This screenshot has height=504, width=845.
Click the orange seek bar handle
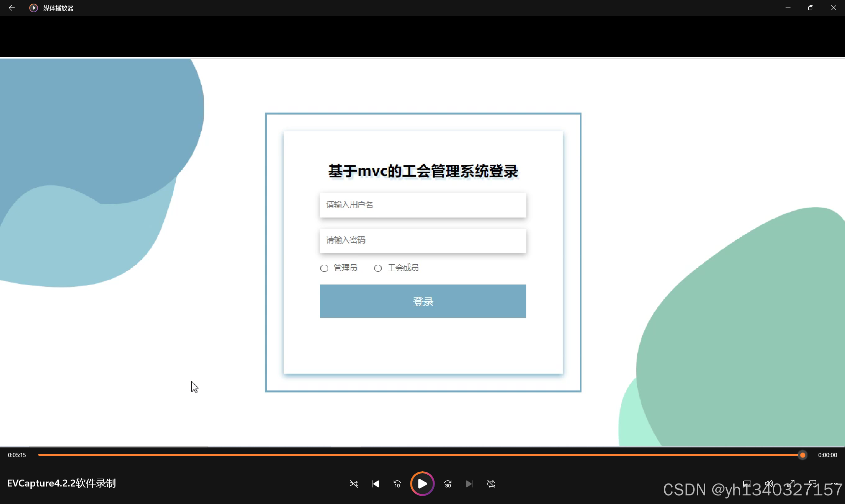click(802, 455)
